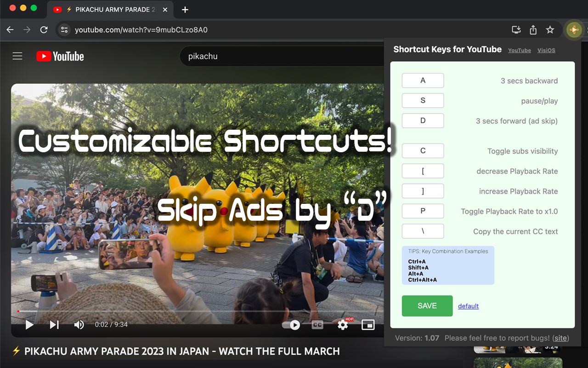Click the Shortcut Keys extension icon
This screenshot has width=588, height=368.
tap(574, 30)
